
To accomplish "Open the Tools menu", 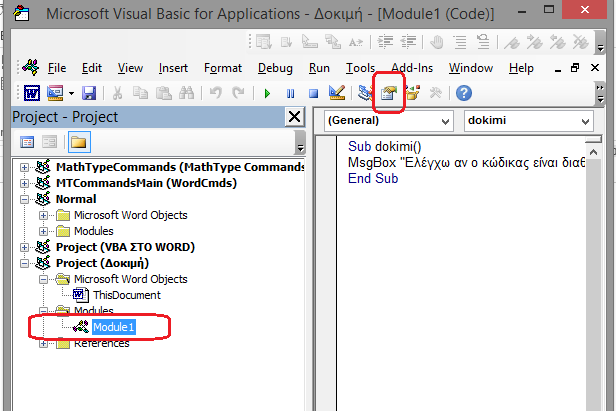I will click(360, 68).
